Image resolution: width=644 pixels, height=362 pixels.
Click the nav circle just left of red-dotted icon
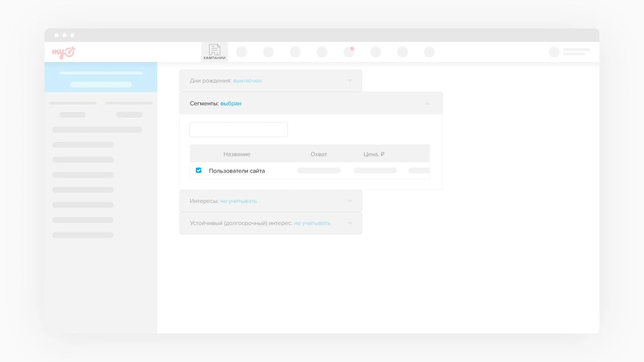point(322,52)
